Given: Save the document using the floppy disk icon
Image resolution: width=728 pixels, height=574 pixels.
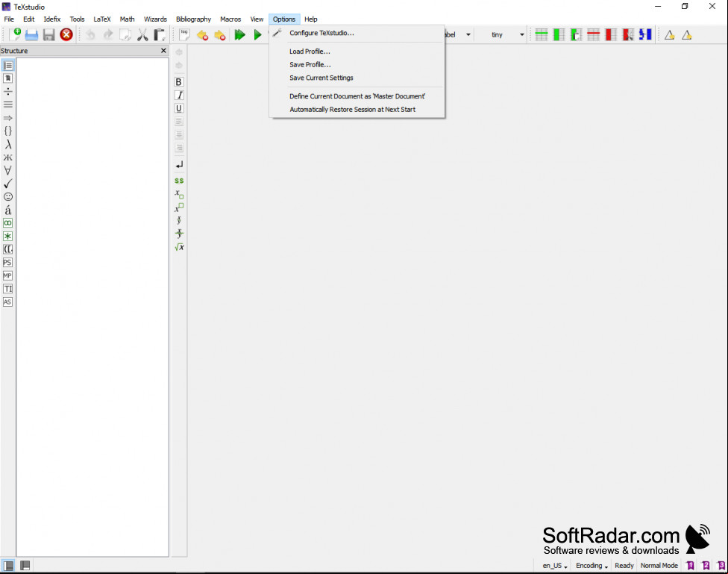Looking at the screenshot, I should click(x=48, y=34).
